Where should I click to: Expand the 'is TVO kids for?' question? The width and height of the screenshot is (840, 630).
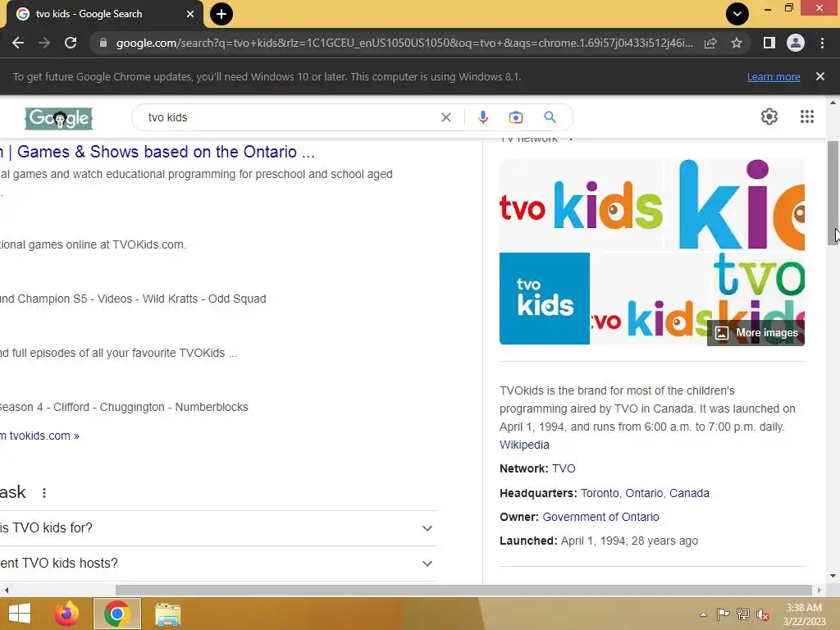[217, 528]
